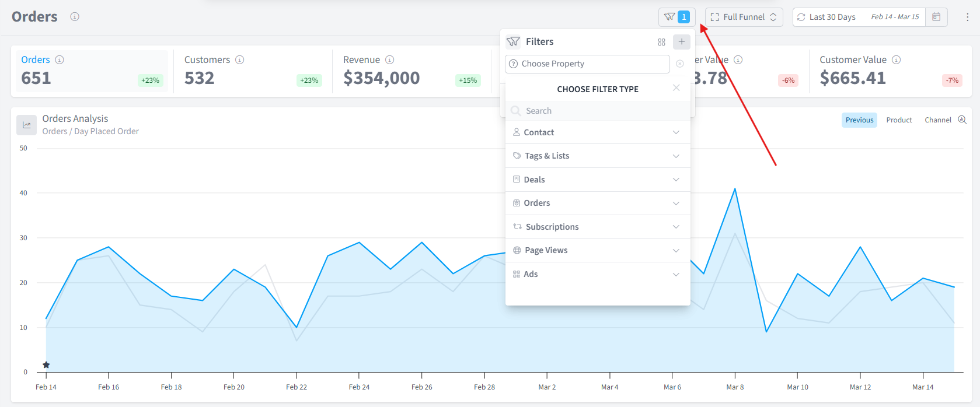Expand the Contact filter type
Image resolution: width=980 pixels, height=407 pixels.
point(598,132)
